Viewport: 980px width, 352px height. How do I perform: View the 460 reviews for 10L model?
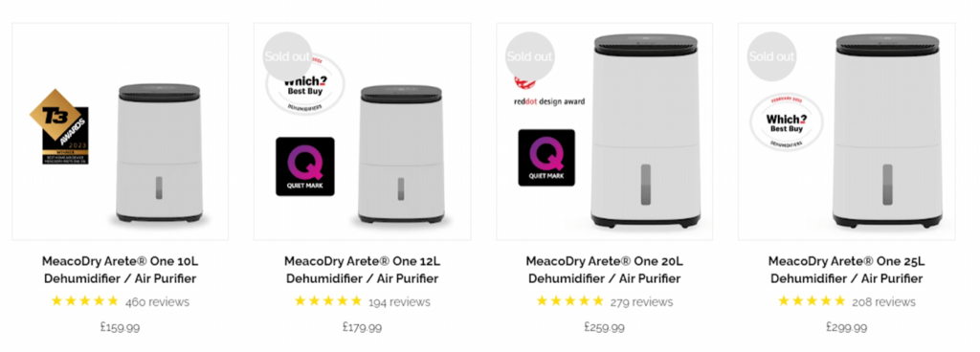[x=157, y=302]
